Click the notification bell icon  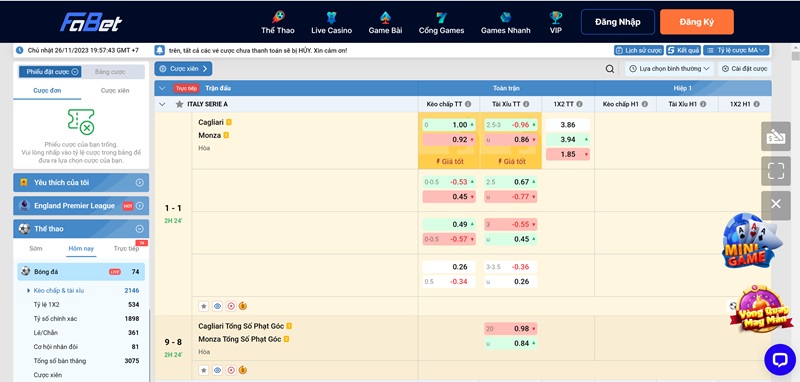point(160,50)
